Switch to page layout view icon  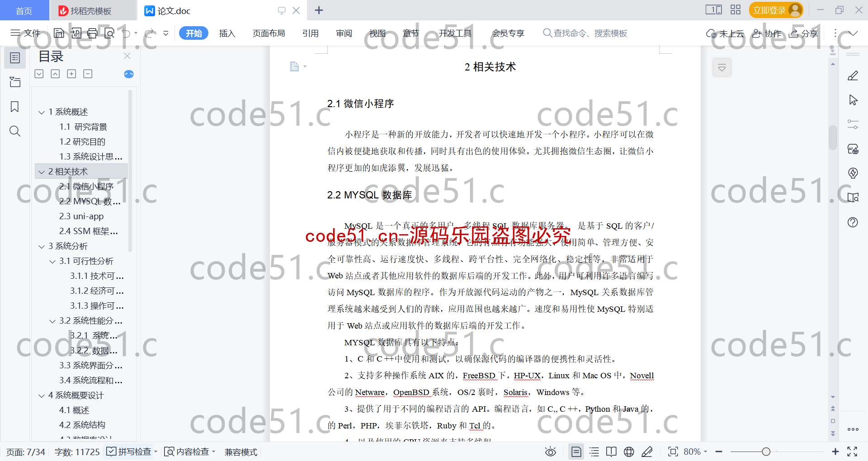(x=576, y=452)
